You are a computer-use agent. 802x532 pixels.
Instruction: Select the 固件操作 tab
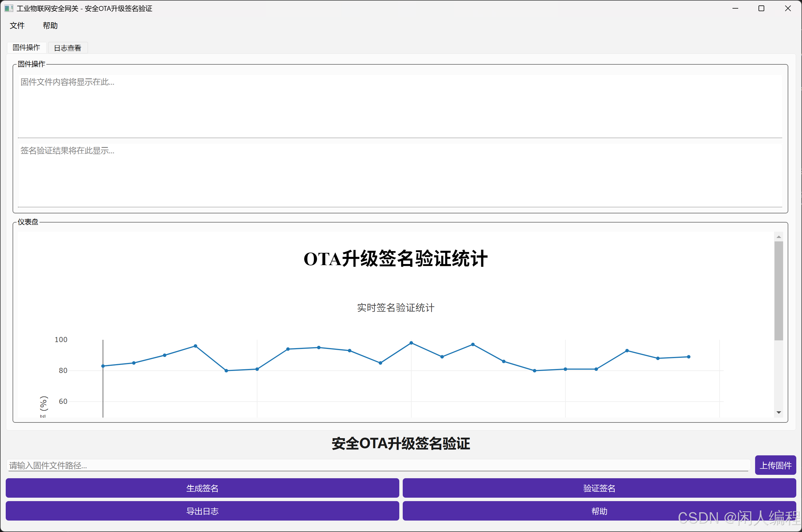(x=27, y=47)
